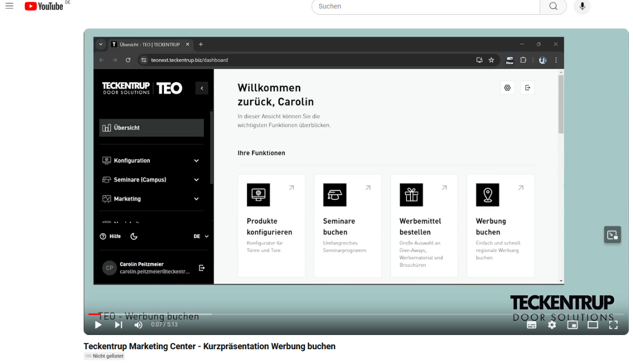Switch the video to miniplayer mode
This screenshot has width=633, height=364.
(572, 325)
